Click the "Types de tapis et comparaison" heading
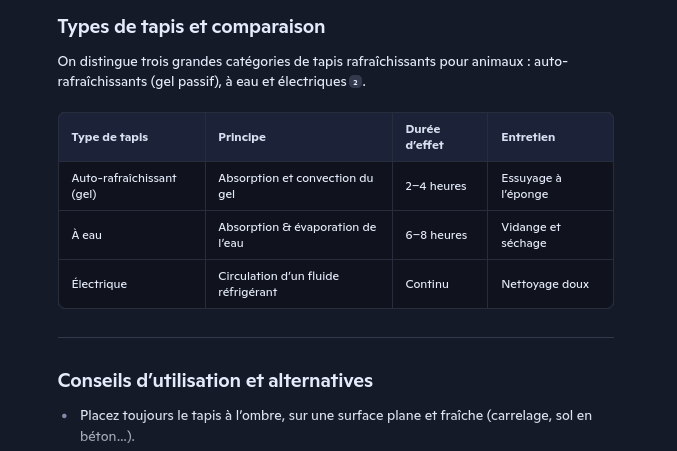This screenshot has height=451, width=677. click(x=191, y=27)
